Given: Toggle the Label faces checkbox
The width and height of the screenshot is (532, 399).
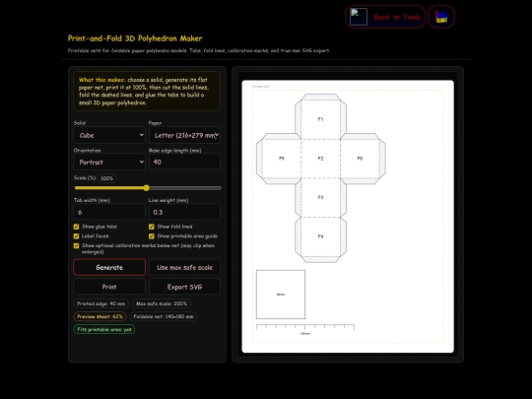Looking at the screenshot, I should coord(76,236).
